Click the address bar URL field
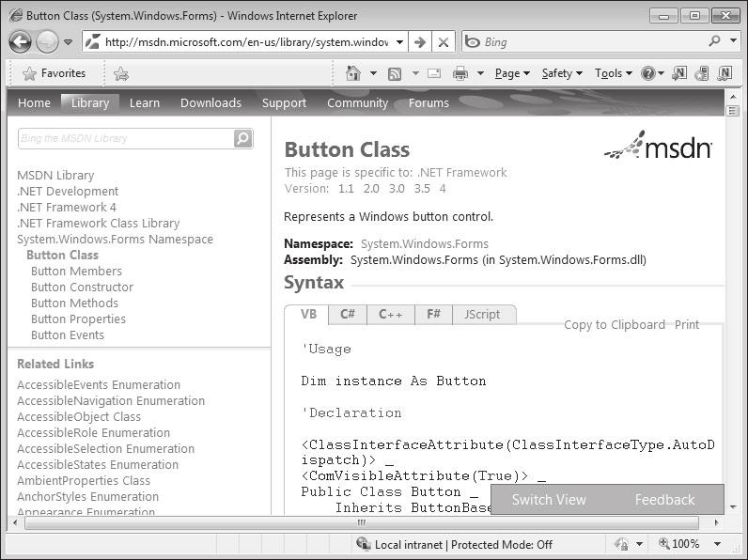 coord(246,42)
